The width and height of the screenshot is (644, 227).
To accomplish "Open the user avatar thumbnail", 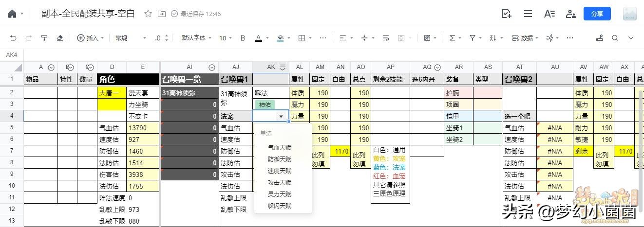I will [630, 14].
